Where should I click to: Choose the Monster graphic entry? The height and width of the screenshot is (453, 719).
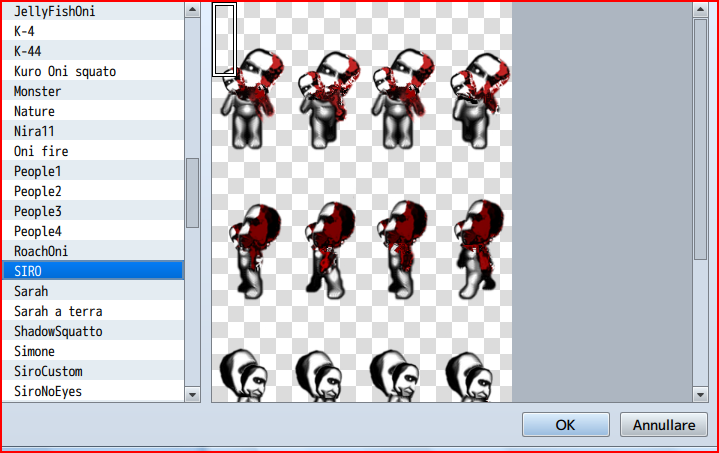click(93, 91)
